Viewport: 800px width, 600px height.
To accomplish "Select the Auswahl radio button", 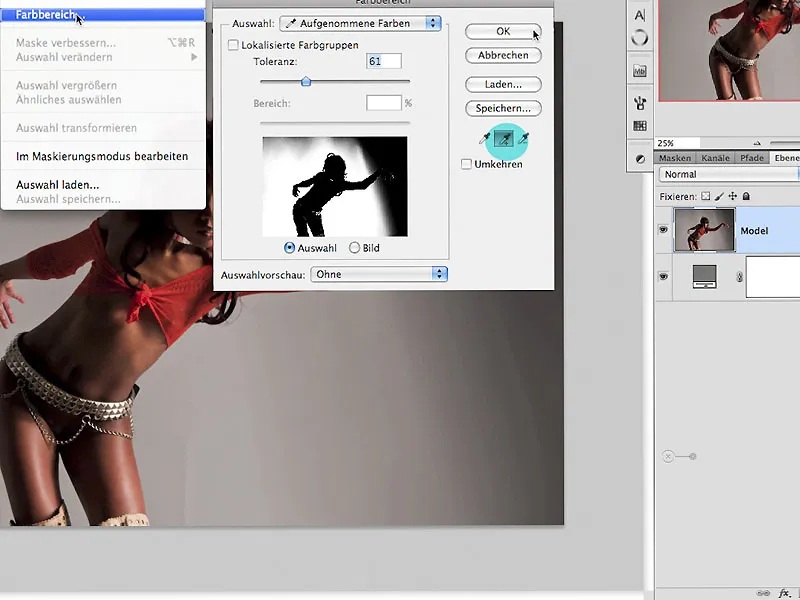I will (289, 248).
